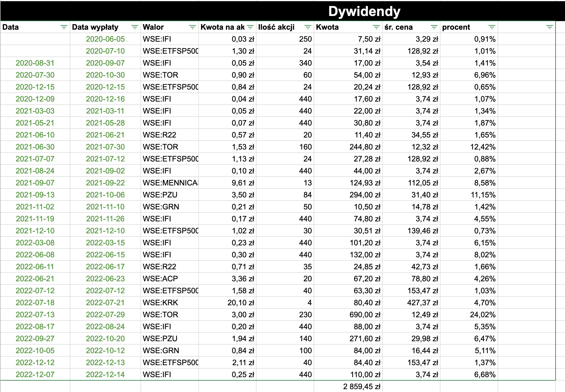The width and height of the screenshot is (565, 392).
Task: Select date cell 2022-08-17
Action: click(x=35, y=327)
